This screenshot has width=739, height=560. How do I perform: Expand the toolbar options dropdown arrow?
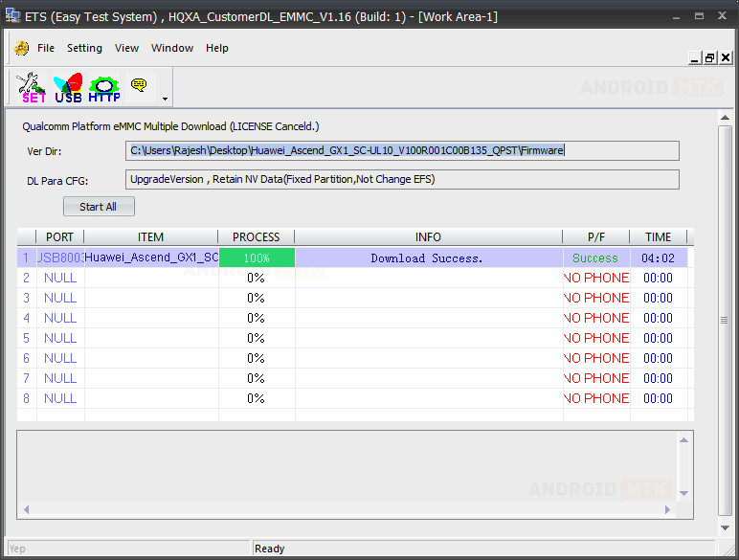coord(166,99)
